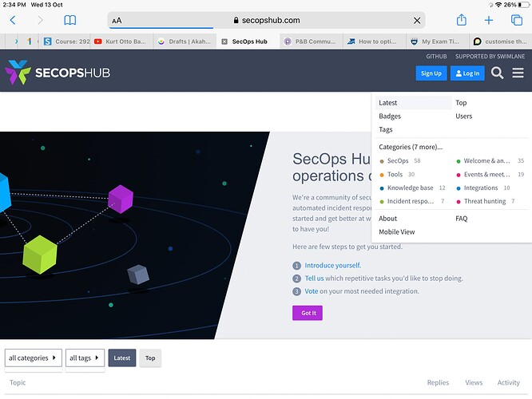532x399 pixels.
Task: Follow the Introduce yourself link
Action: (332, 266)
